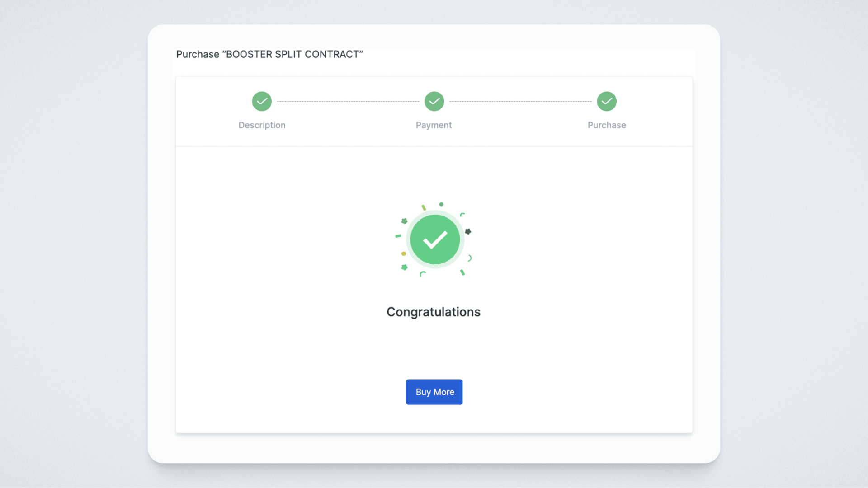Click the lower-left green star confetti piece
The image size is (868, 488).
405,267
